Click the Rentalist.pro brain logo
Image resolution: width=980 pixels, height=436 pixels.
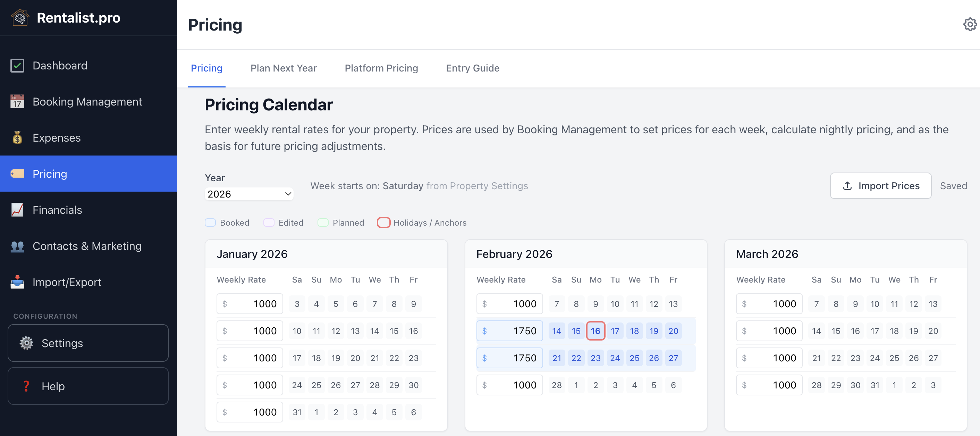coord(20,17)
